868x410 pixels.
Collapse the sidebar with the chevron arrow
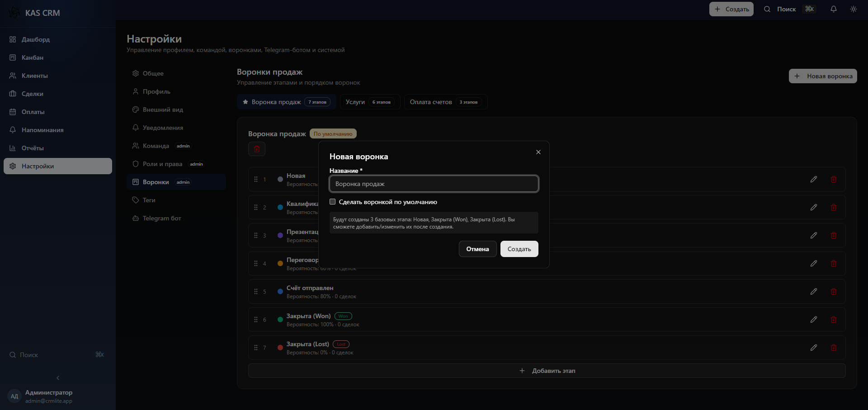tap(58, 378)
